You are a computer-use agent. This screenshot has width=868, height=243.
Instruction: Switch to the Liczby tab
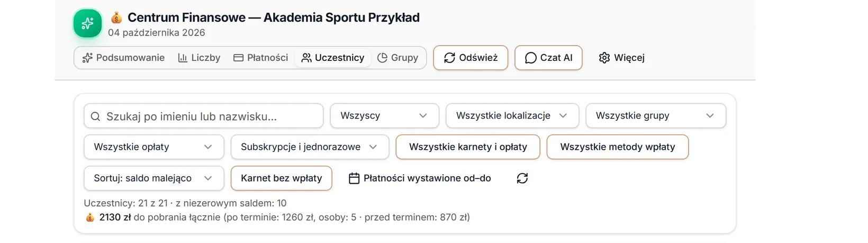coord(199,58)
